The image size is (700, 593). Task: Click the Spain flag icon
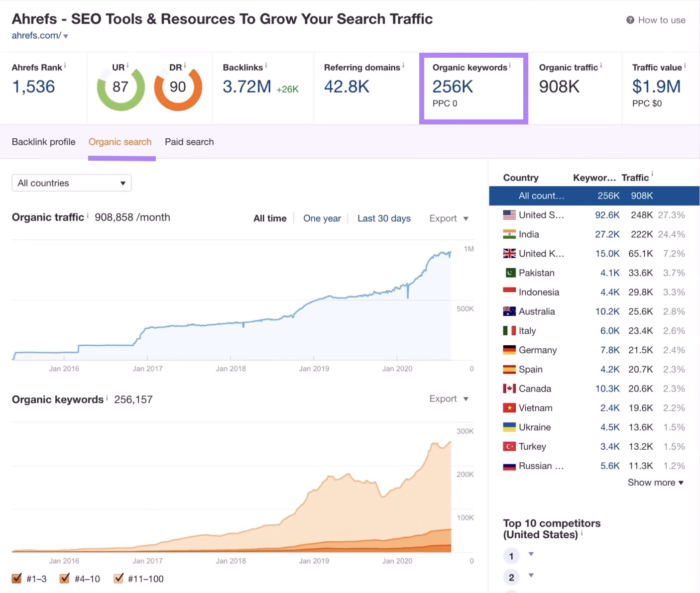tap(509, 369)
